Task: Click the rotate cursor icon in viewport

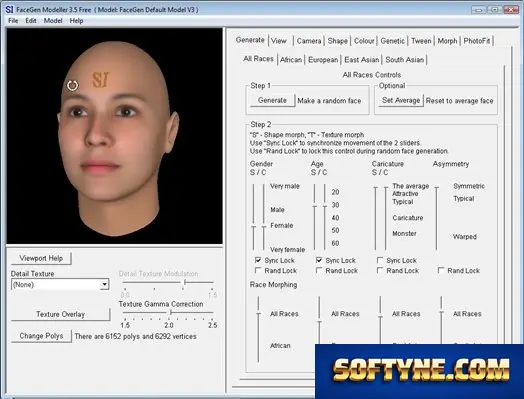Action: click(x=73, y=86)
